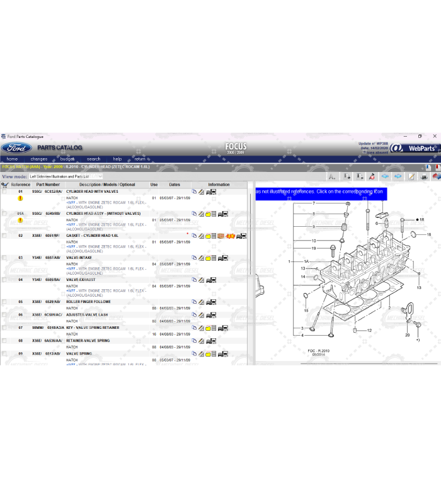Click part number 18 on the diagram
441x504 pixels.
(421, 220)
